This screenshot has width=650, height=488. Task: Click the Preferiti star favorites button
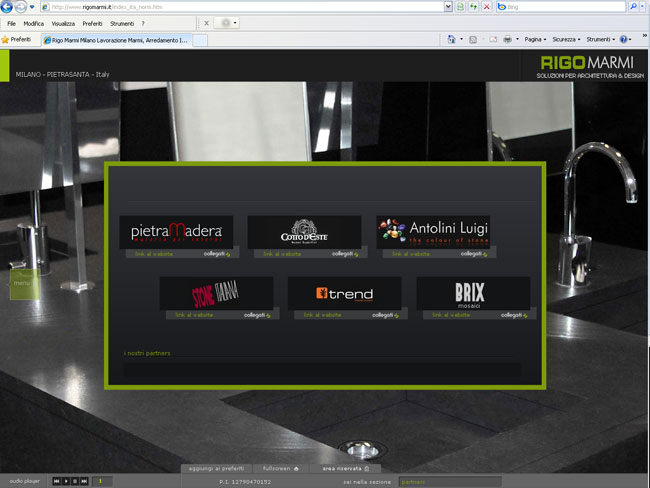click(17, 39)
